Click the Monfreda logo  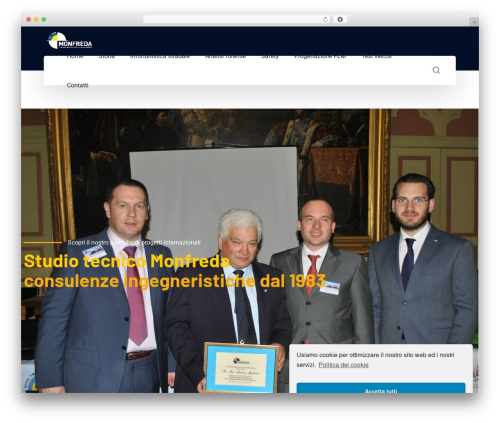(70, 41)
